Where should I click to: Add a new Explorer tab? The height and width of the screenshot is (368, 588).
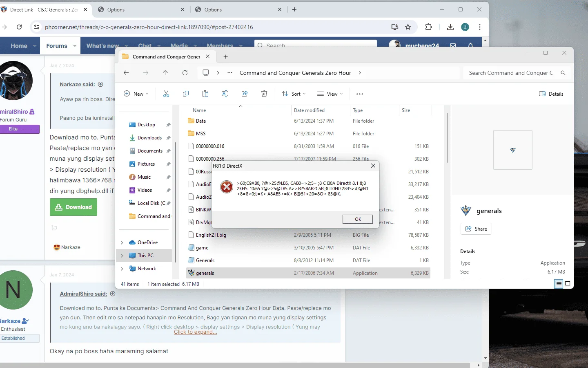(226, 57)
